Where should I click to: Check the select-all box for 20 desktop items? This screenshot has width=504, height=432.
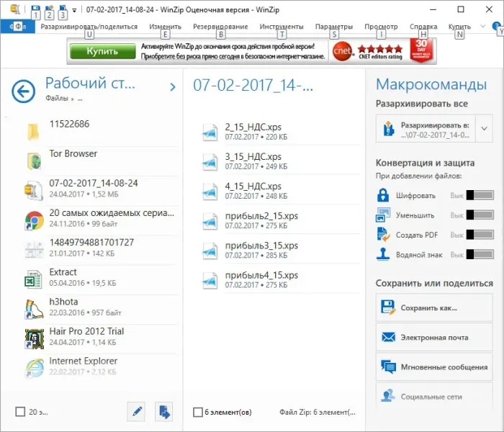point(20,412)
